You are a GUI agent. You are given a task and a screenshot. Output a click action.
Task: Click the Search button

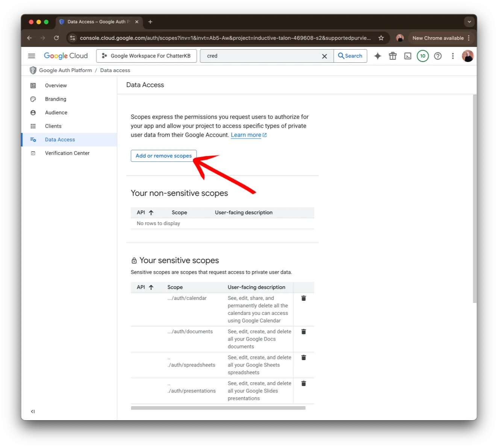tap(350, 56)
